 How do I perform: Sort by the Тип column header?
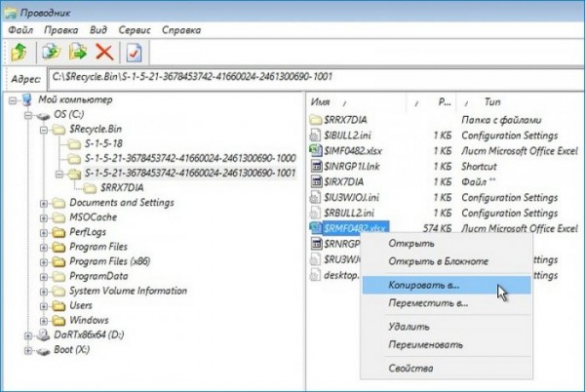tap(521, 102)
